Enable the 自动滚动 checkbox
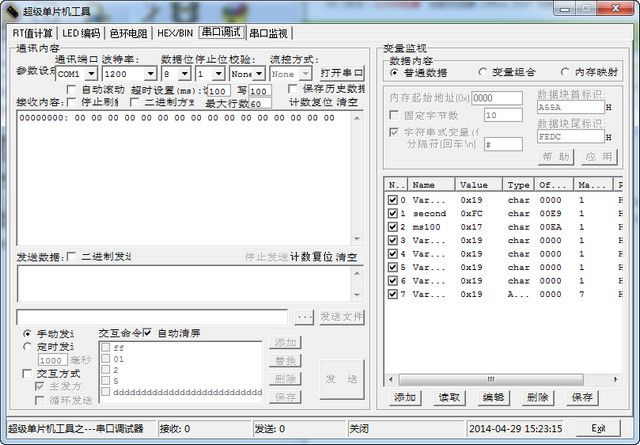This screenshot has width=640, height=445. coord(71,89)
